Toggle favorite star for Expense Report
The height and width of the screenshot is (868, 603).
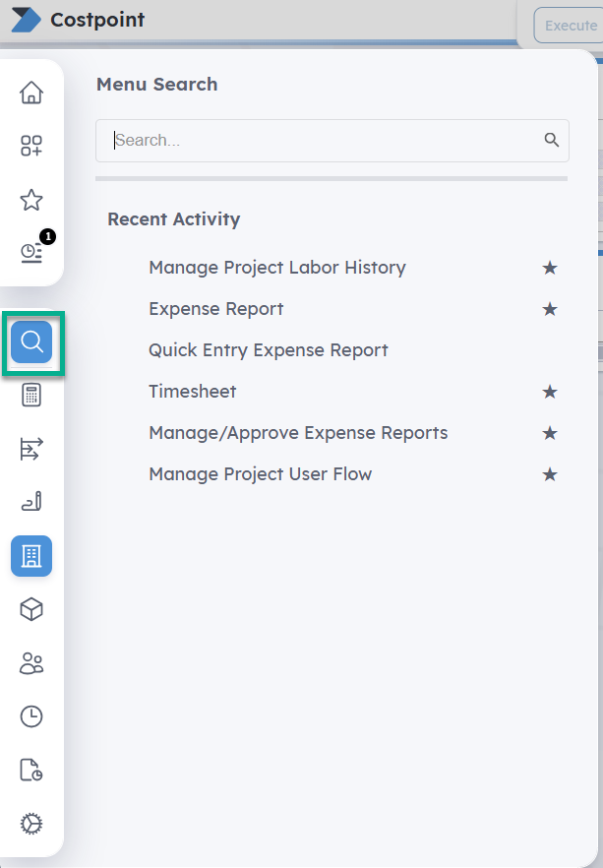(550, 309)
